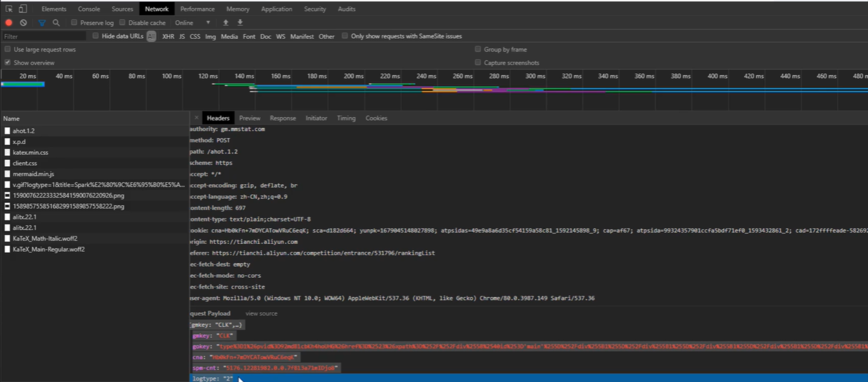Open the Security panel
Viewport: 868px width, 382px height.
coord(315,9)
